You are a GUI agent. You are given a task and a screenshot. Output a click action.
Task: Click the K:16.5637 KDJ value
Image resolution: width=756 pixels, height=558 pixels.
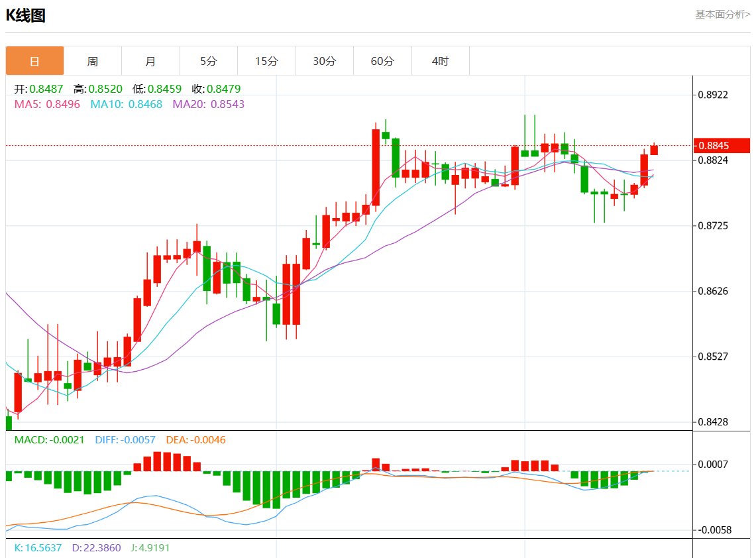click(x=38, y=548)
